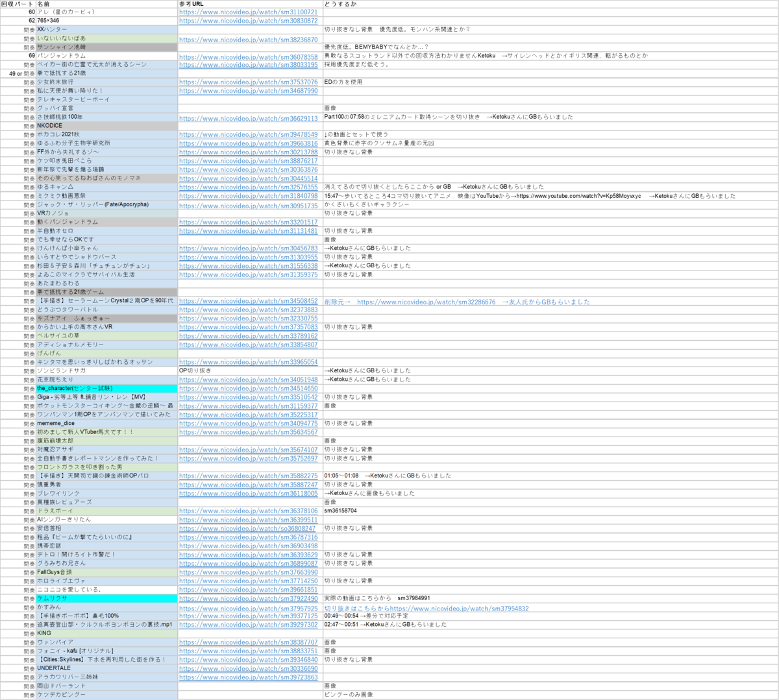Select the アレ（星のカービィ） name cell
The image size is (779, 700).
[x=106, y=12]
